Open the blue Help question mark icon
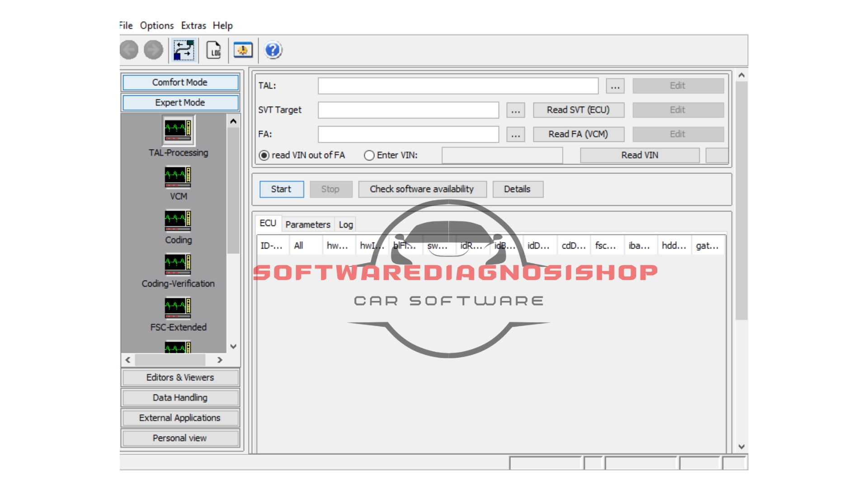 pyautogui.click(x=273, y=50)
